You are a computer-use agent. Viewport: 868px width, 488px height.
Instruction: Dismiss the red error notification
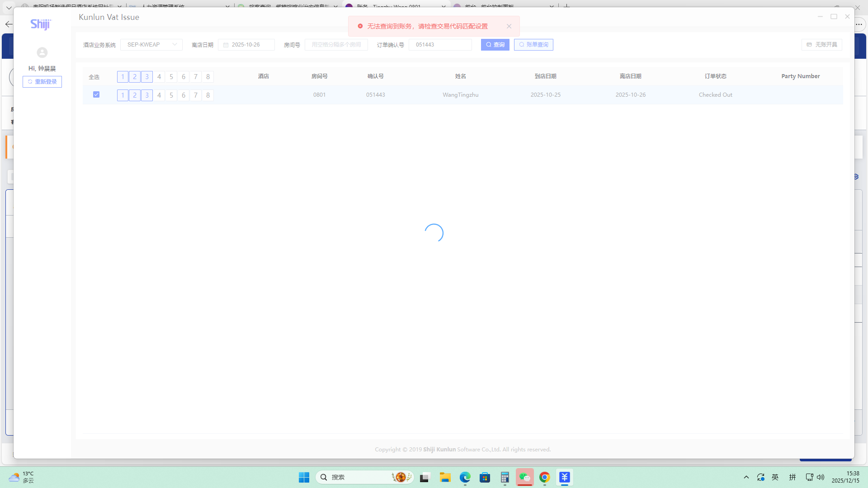point(509,26)
